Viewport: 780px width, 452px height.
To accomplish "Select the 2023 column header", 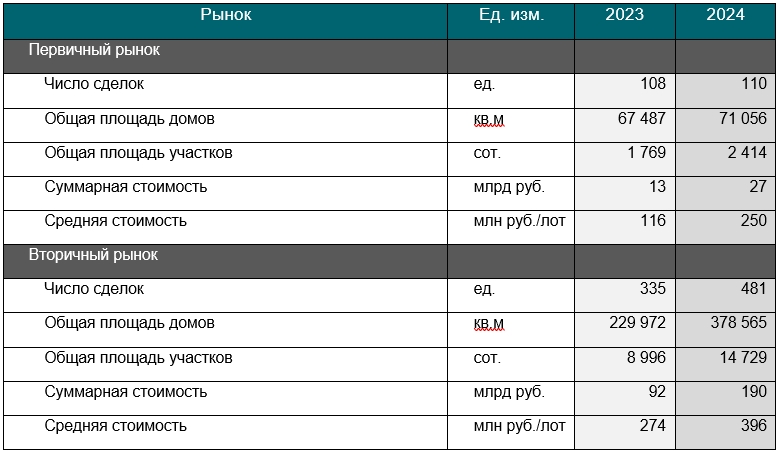I will pyautogui.click(x=625, y=21).
